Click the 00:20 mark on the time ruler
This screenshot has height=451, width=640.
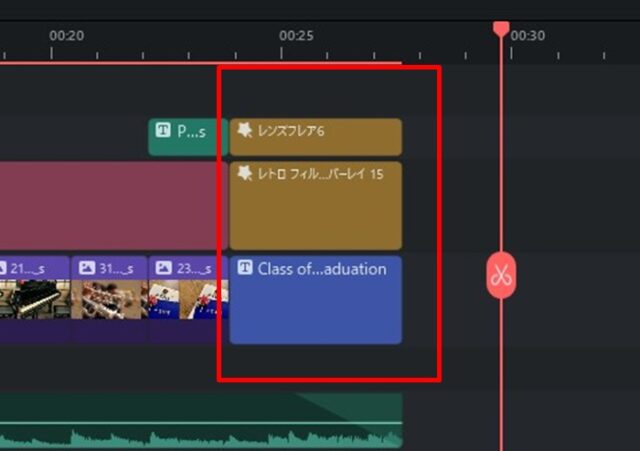pyautogui.click(x=66, y=36)
